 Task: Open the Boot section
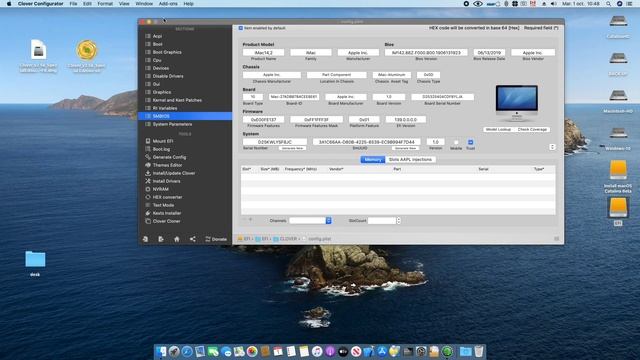pos(158,44)
